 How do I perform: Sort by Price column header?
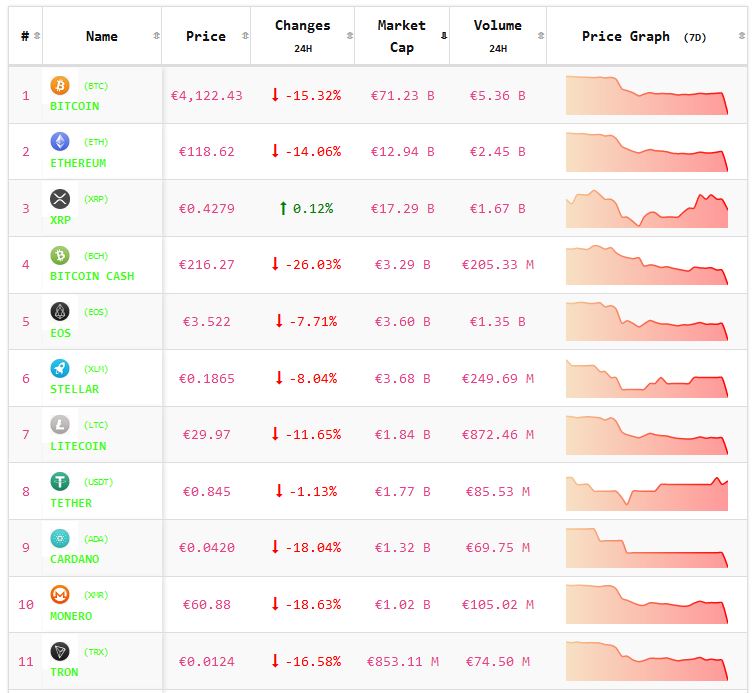pyautogui.click(x=205, y=36)
